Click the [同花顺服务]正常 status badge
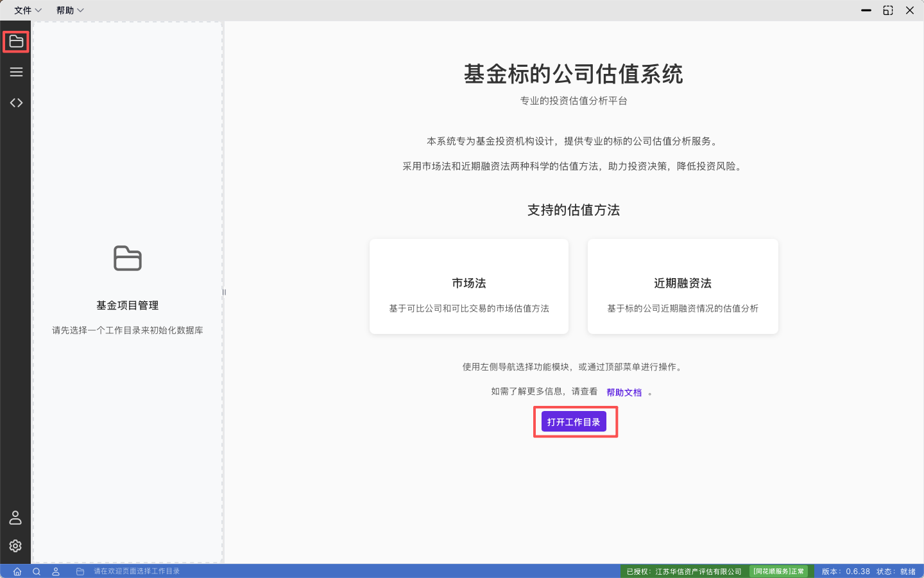 [x=779, y=572]
